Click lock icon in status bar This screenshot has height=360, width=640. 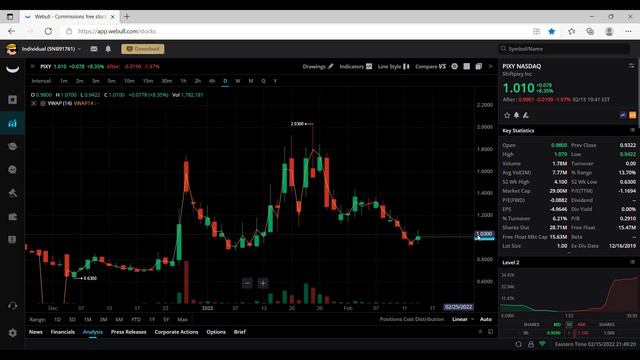pyautogui.click(x=531, y=344)
